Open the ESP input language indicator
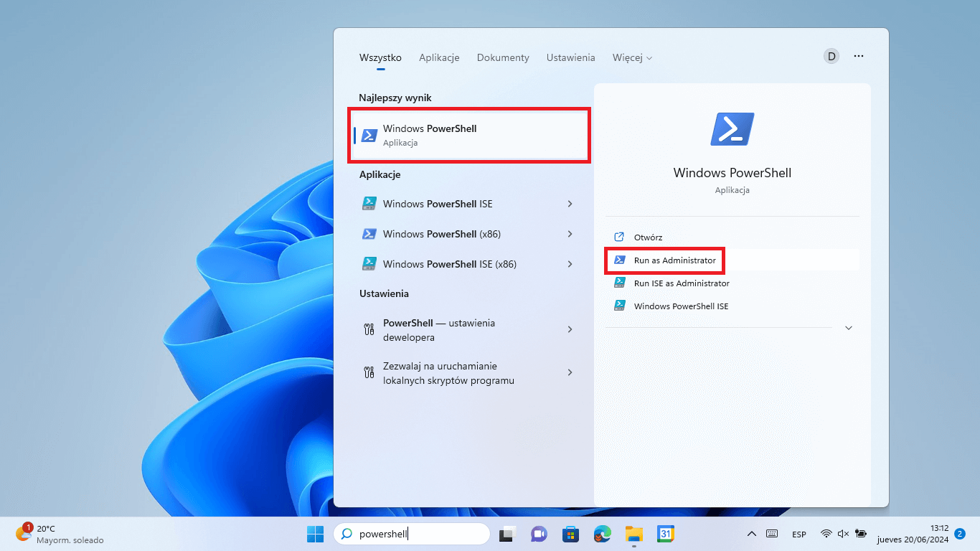This screenshot has height=551, width=980. click(799, 534)
